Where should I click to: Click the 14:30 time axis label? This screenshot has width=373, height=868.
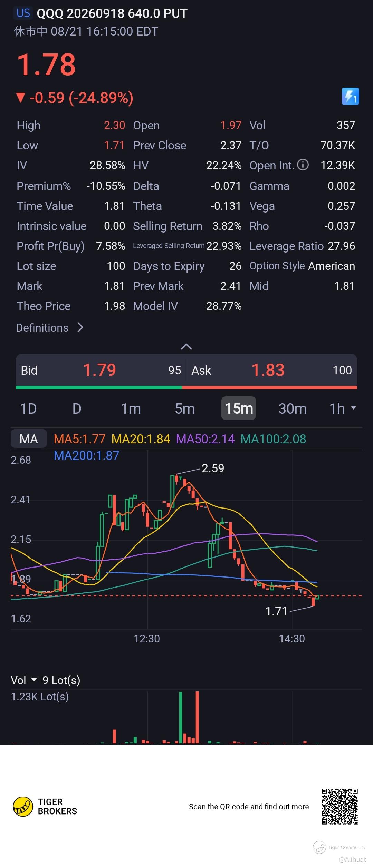(292, 639)
